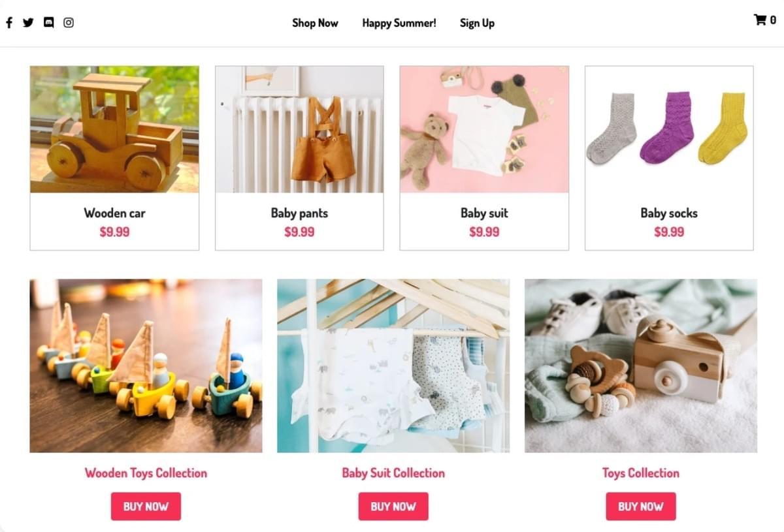View the wooden sailboat toys collection photo
784x532 pixels.
coord(146,366)
